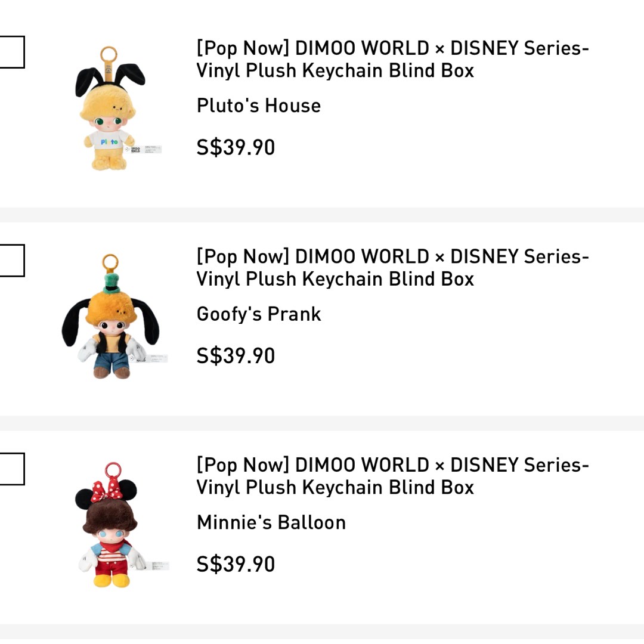Click 'Vinyl Plush Keychain Blind Box' on first listing
Screen dimensions: 644x644
tap(335, 70)
